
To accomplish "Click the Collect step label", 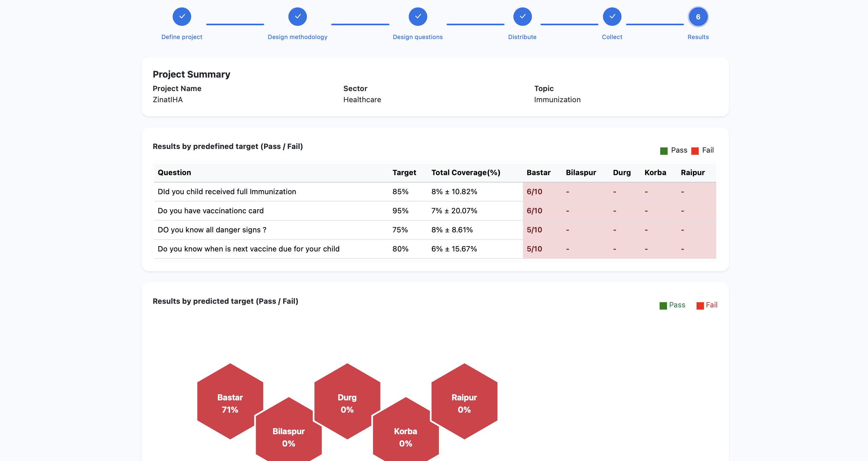I will click(612, 37).
